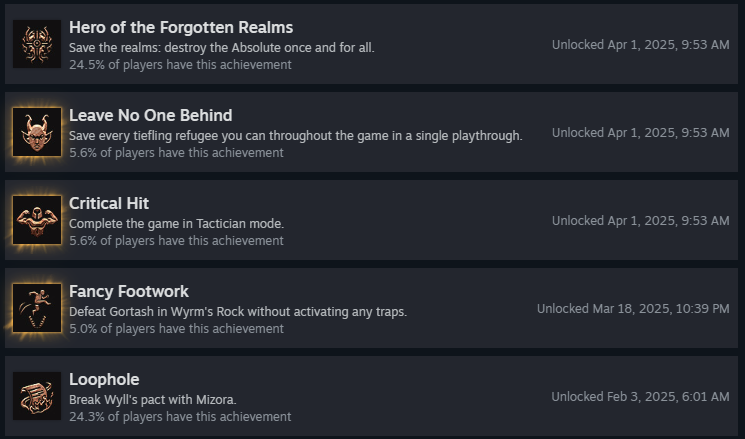745x439 pixels.
Task: Click the 24.5% of players statistic
Action: 180,65
